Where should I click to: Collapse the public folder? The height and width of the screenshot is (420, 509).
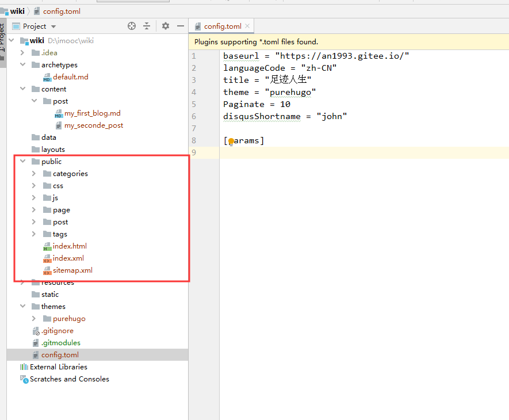coord(23,162)
